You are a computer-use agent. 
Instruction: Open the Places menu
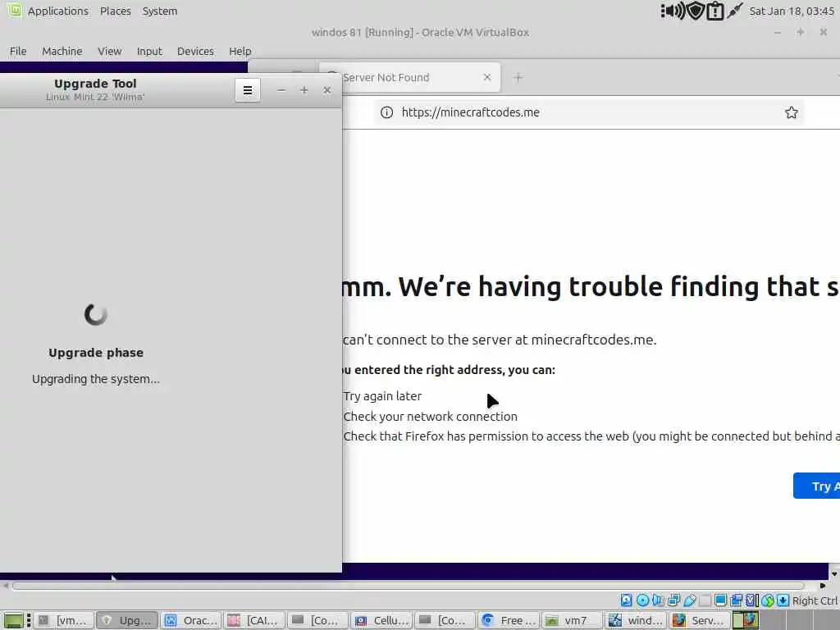click(115, 11)
